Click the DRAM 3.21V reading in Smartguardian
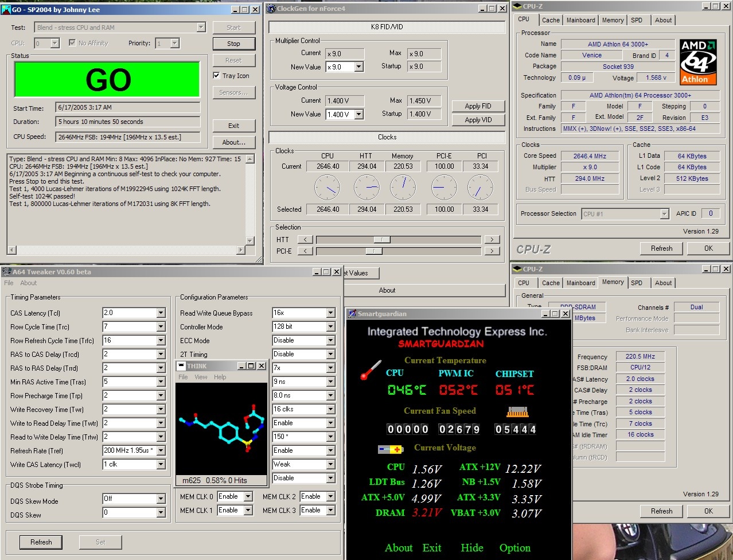The width and height of the screenshot is (733, 560). 427,513
